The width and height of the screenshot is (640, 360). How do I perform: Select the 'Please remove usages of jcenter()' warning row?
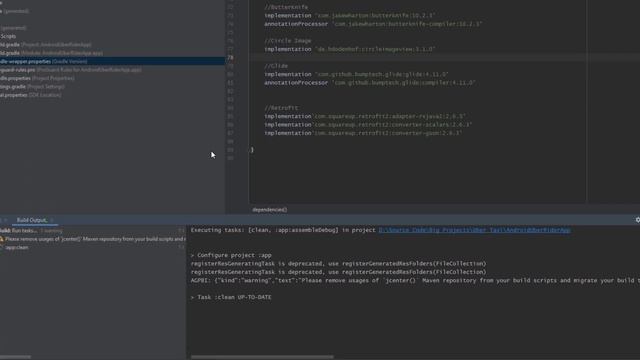[93, 239]
